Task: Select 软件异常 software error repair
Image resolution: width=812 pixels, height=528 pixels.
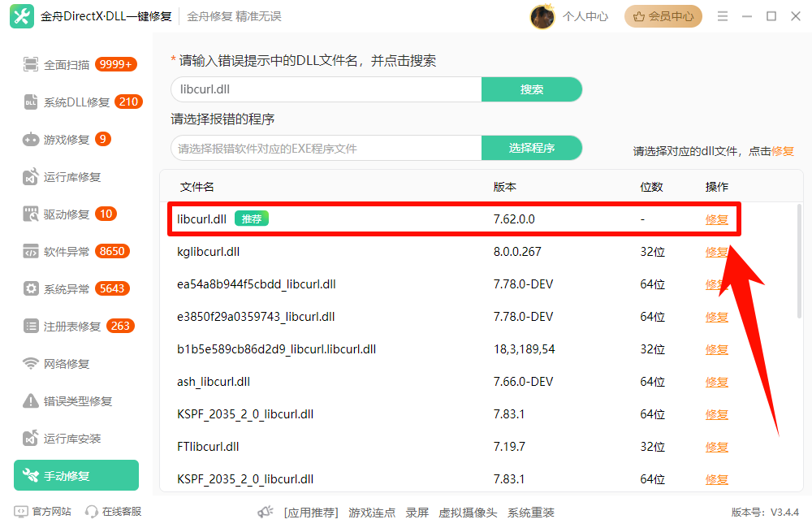Action: pos(65,251)
